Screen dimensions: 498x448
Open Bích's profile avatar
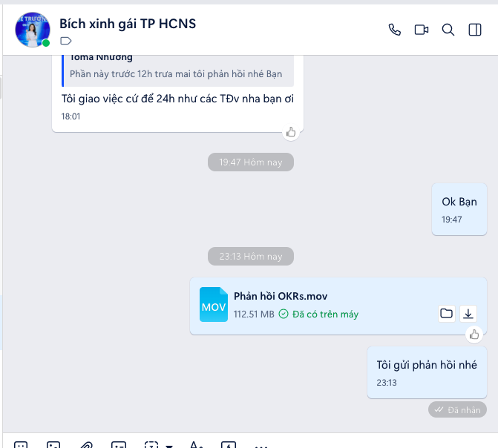33,30
